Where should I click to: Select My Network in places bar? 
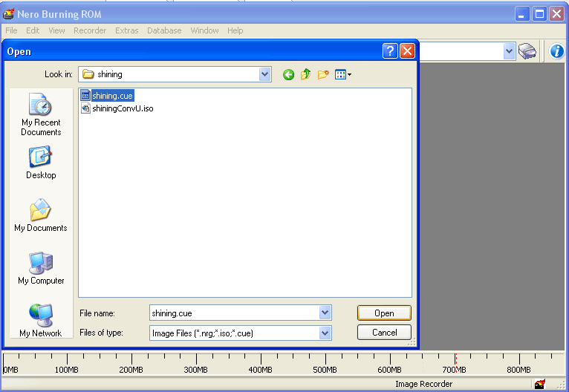41,320
